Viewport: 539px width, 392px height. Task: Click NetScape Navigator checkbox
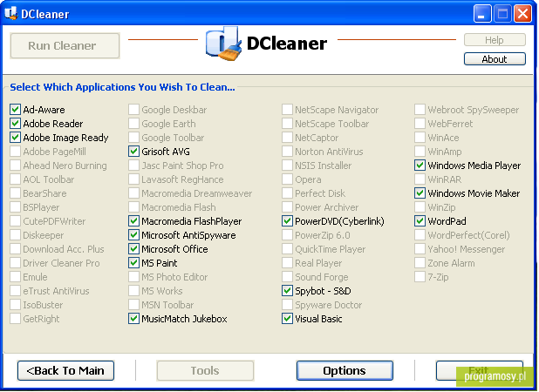(287, 110)
